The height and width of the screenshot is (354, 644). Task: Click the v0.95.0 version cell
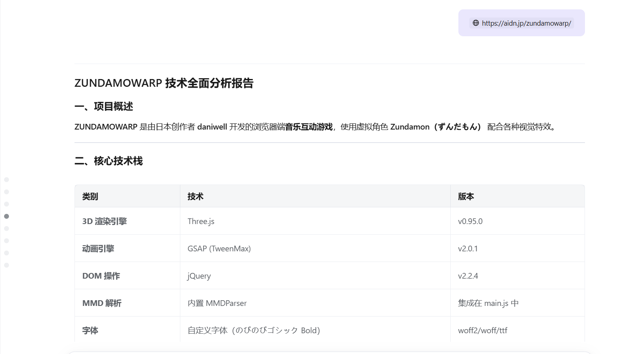coord(470,221)
